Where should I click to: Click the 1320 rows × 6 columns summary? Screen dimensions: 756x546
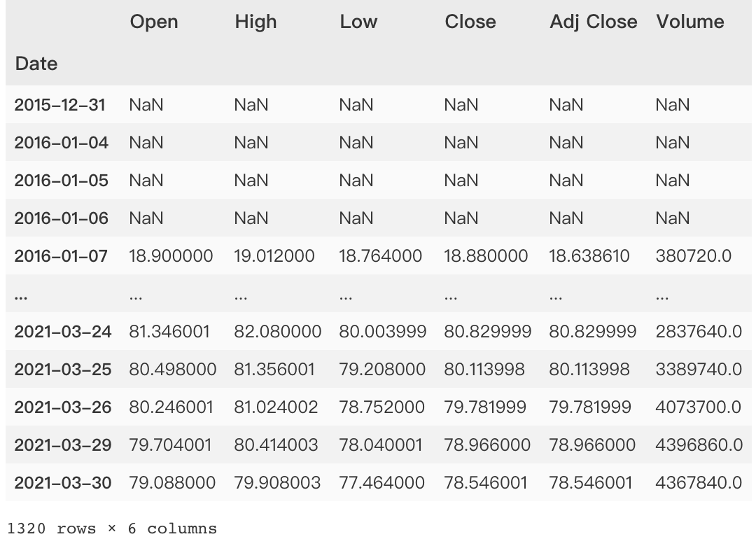coord(112,528)
